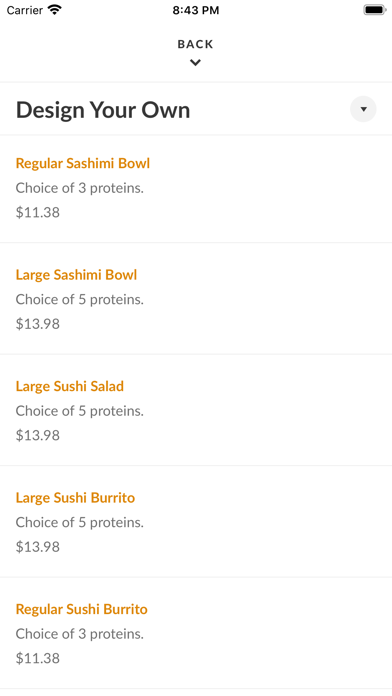This screenshot has height=696, width=392.
Task: Tap Regular Sashimi Bowl $11.38 price
Action: click(38, 212)
